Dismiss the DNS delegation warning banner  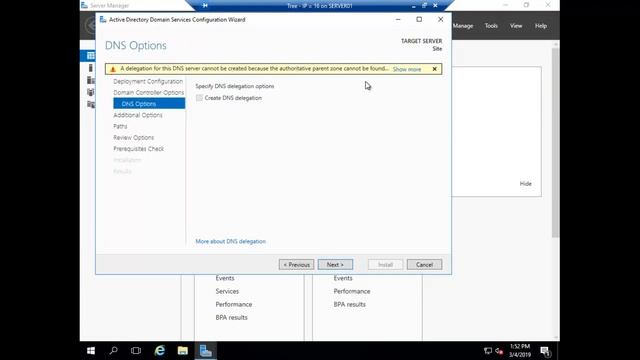pyautogui.click(x=434, y=69)
